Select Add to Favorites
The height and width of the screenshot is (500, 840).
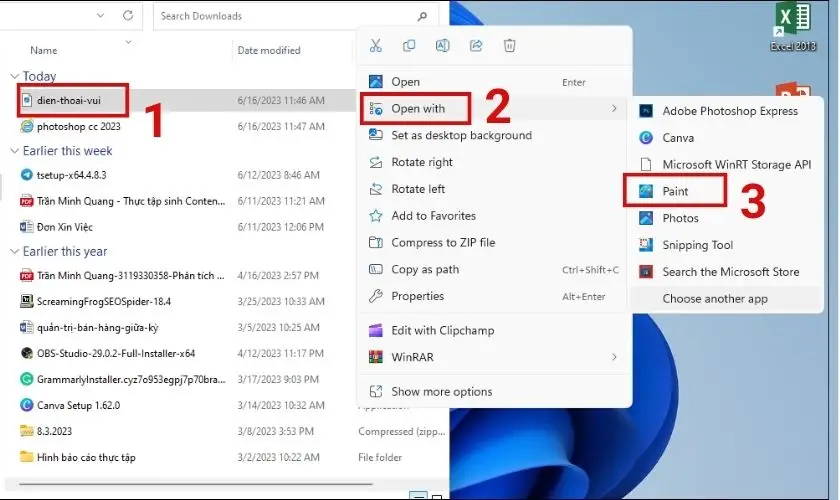494,215
